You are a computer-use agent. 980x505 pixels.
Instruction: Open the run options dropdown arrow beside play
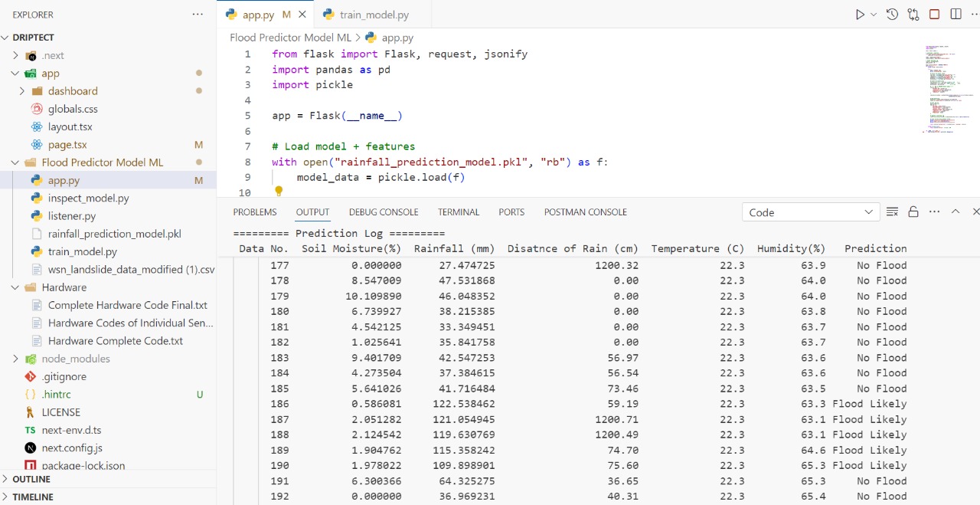(x=874, y=15)
